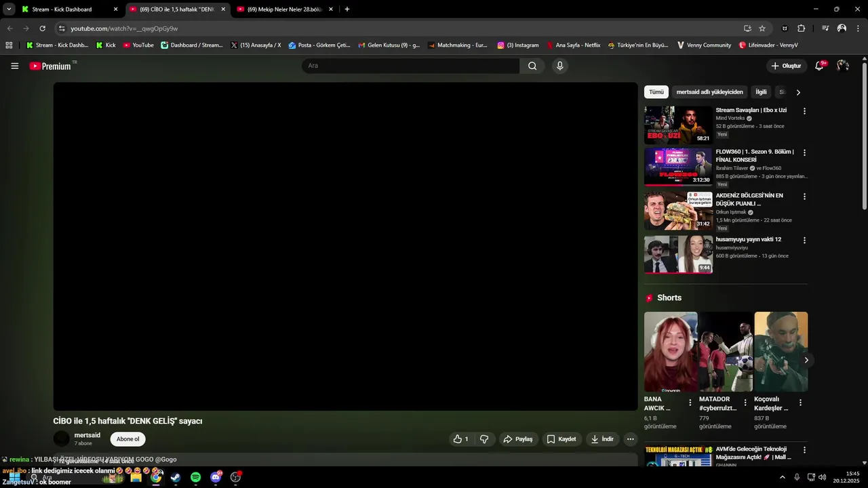Select the Tümü filter chip
868x488 pixels.
[656, 92]
